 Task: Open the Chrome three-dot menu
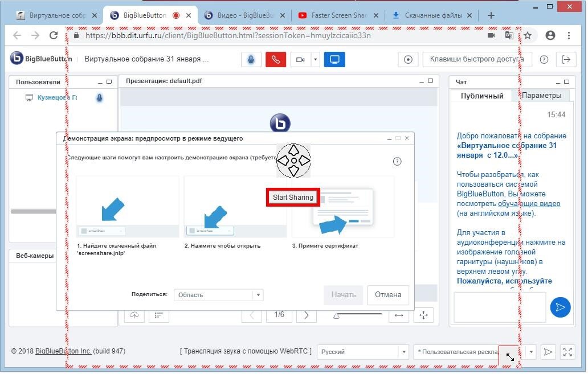[569, 36]
